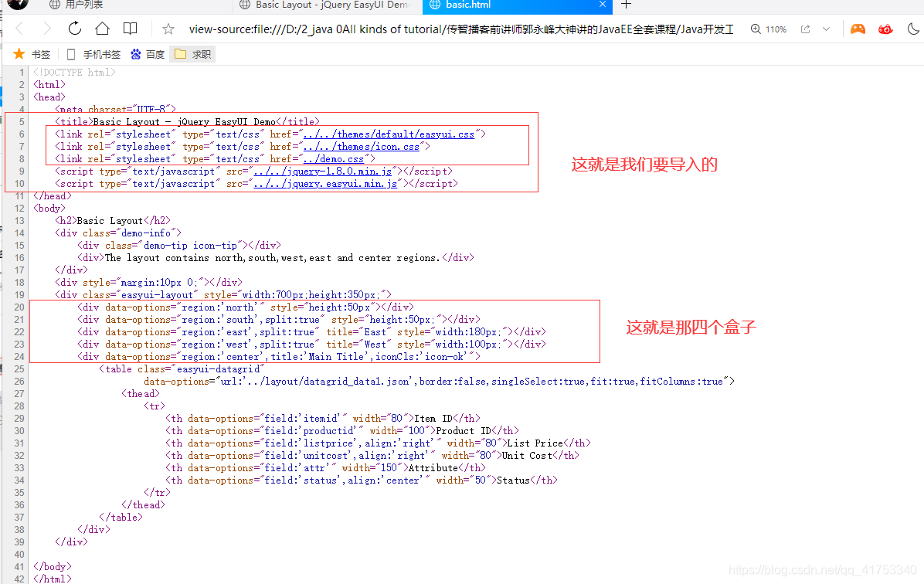Click the 'layout contains north,south' text line
924x584 pixels.
click(276, 258)
